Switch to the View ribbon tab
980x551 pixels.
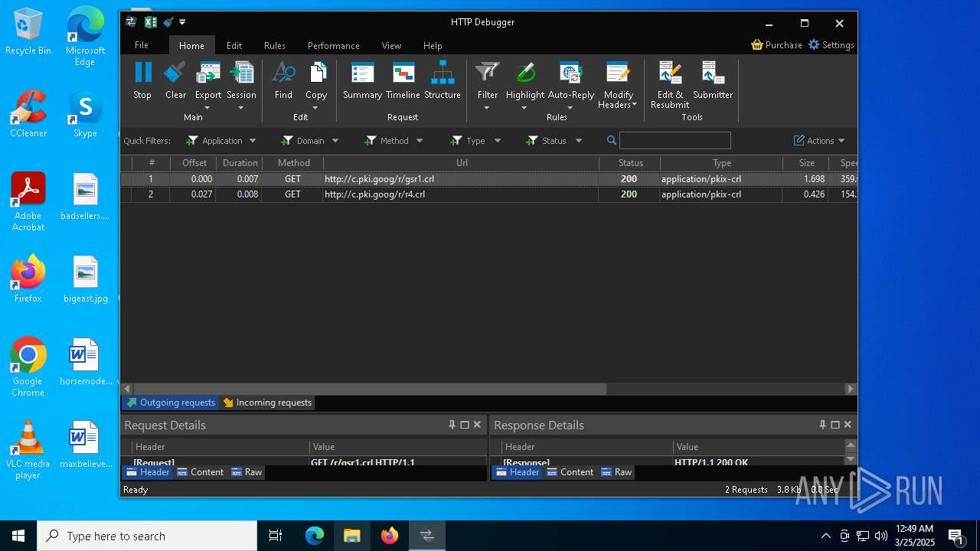pos(391,45)
